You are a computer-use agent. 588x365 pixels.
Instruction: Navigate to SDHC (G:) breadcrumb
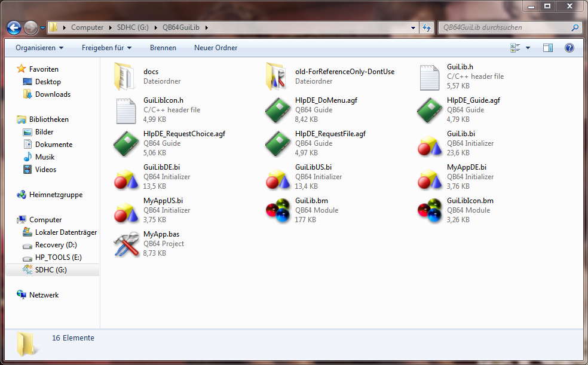pos(133,27)
